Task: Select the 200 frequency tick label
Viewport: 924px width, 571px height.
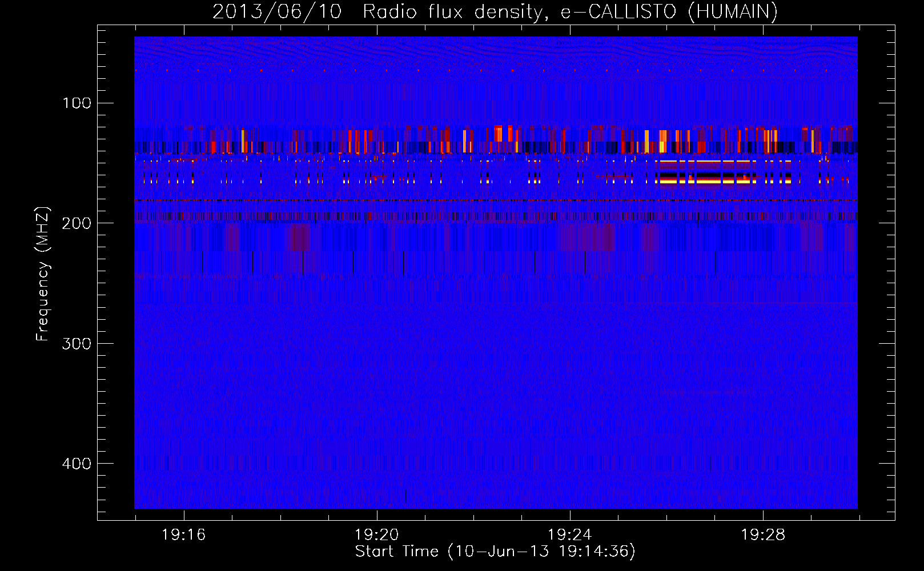Action: click(77, 223)
